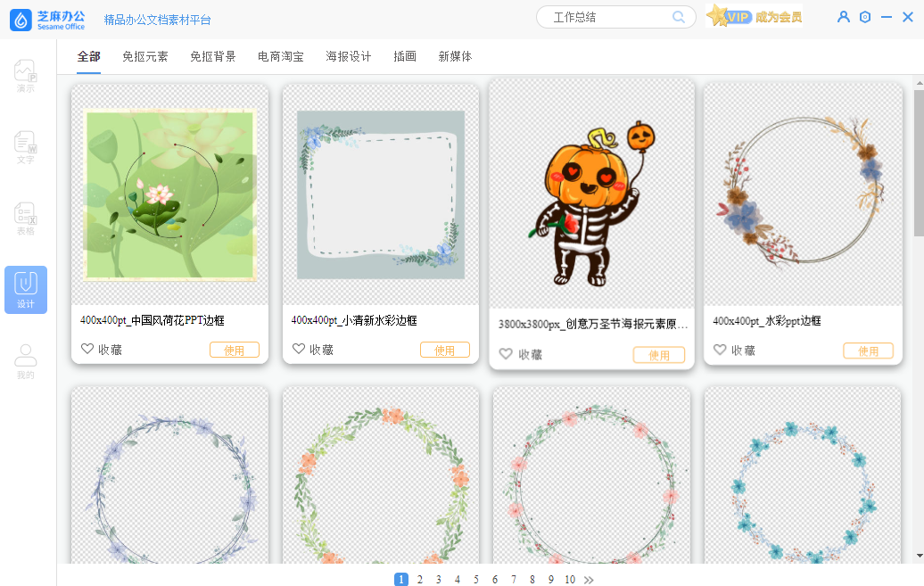This screenshot has height=586, width=924.
Task: Open the user account icon
Action: click(x=843, y=17)
